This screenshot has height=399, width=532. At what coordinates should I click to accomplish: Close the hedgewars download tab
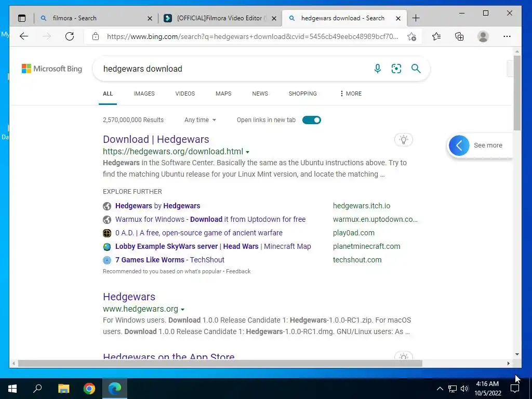(x=398, y=18)
